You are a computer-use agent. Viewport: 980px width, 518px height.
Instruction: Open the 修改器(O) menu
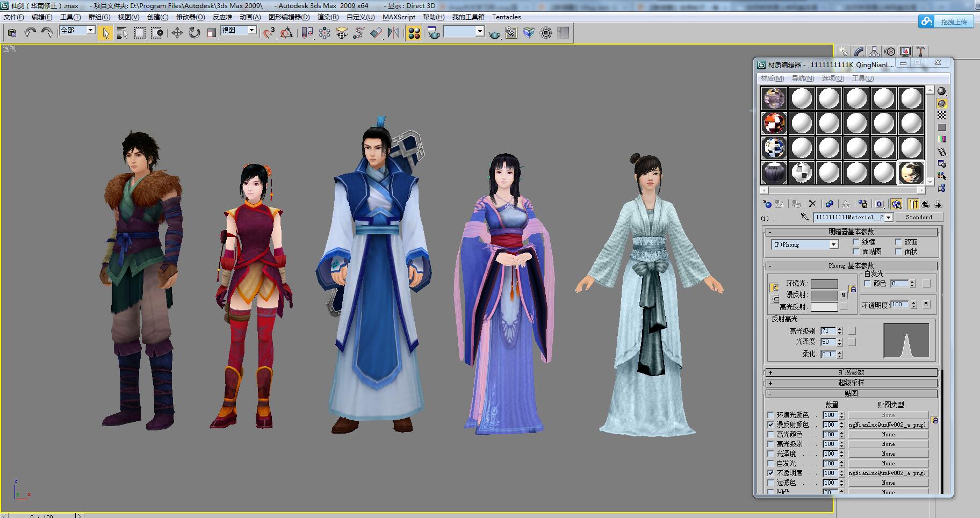pos(191,17)
